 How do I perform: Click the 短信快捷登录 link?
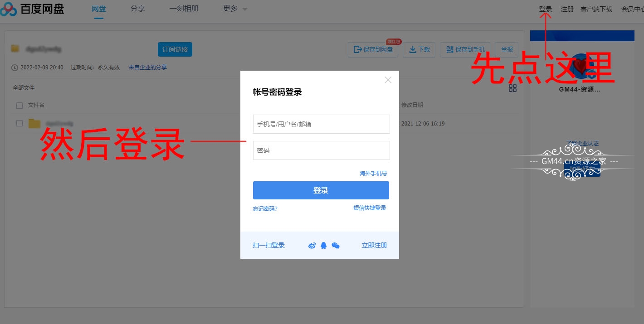(370, 208)
